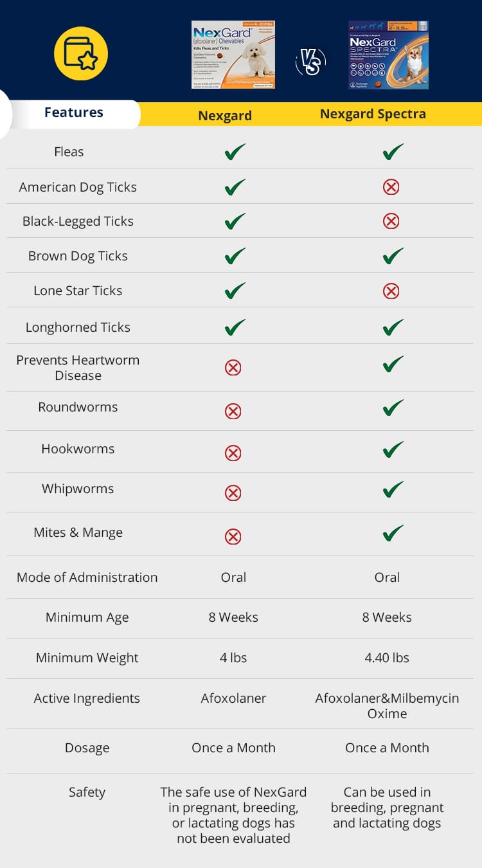
Task: Click Nexgard's checkmark for Longhorned Ticks
Action: click(x=235, y=328)
